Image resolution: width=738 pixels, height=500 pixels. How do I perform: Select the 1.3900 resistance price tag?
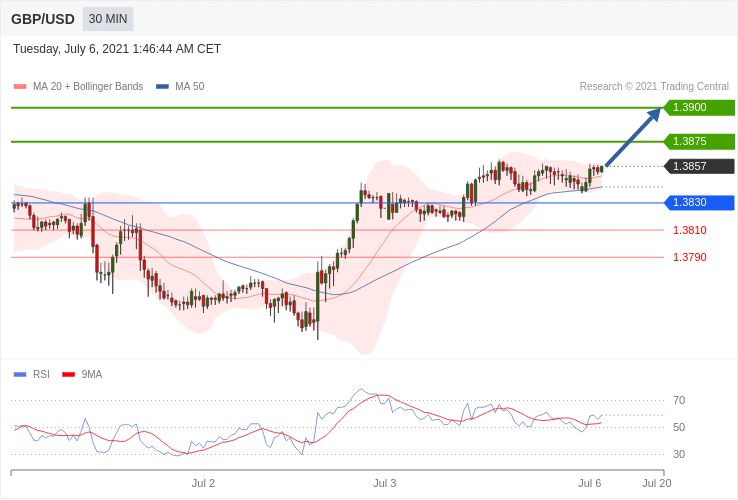(x=699, y=107)
